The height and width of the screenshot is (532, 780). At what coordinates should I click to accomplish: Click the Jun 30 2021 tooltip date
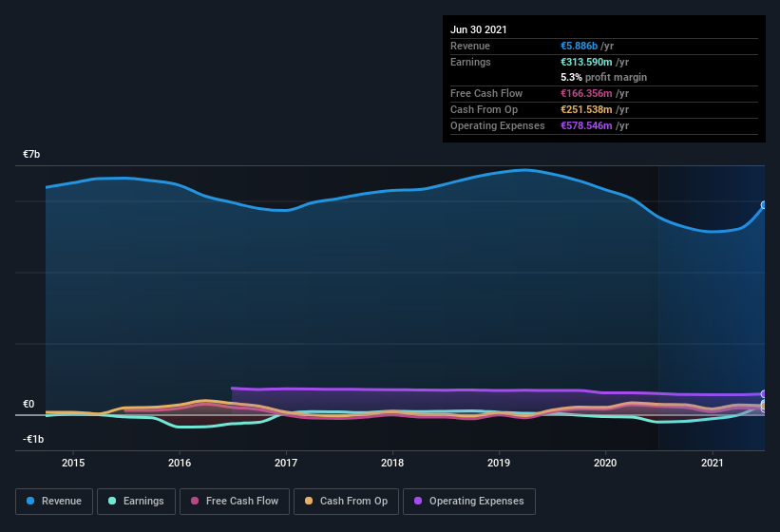coord(479,29)
